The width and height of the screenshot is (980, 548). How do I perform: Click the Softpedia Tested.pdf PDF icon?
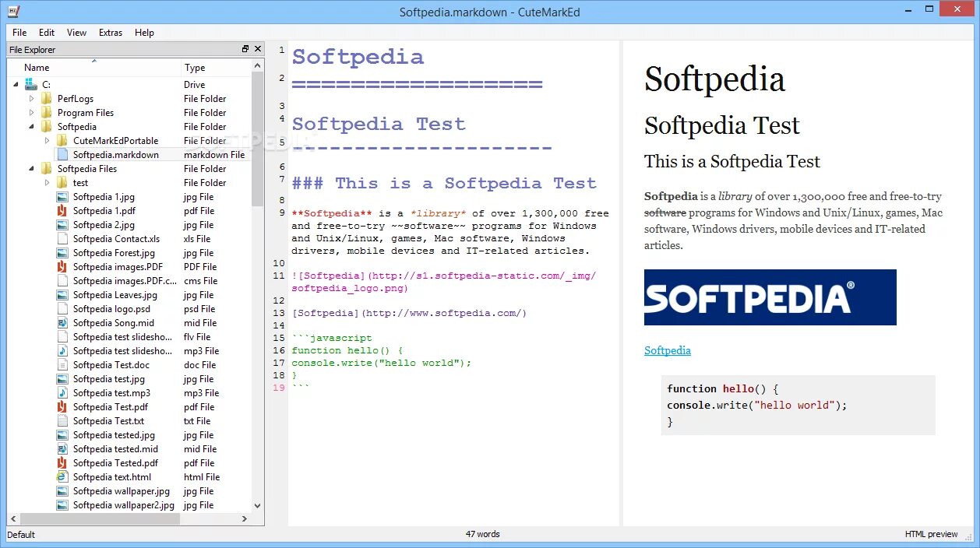(62, 463)
